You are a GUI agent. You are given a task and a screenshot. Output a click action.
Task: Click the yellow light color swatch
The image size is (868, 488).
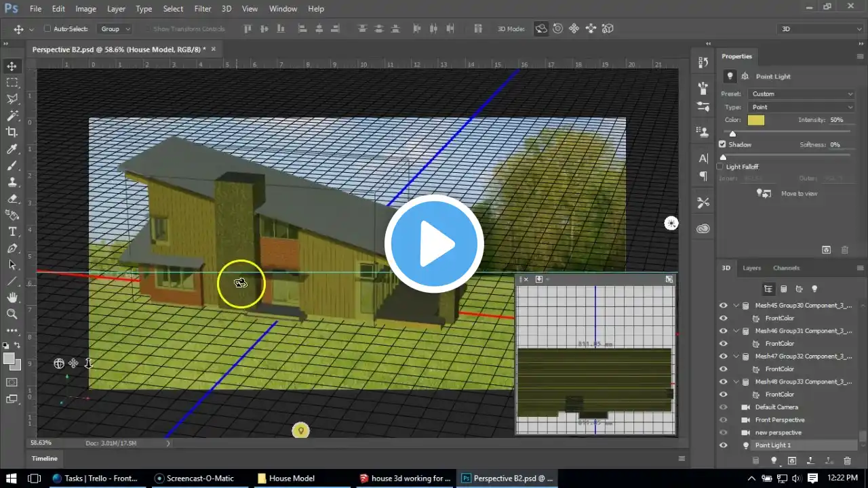755,120
